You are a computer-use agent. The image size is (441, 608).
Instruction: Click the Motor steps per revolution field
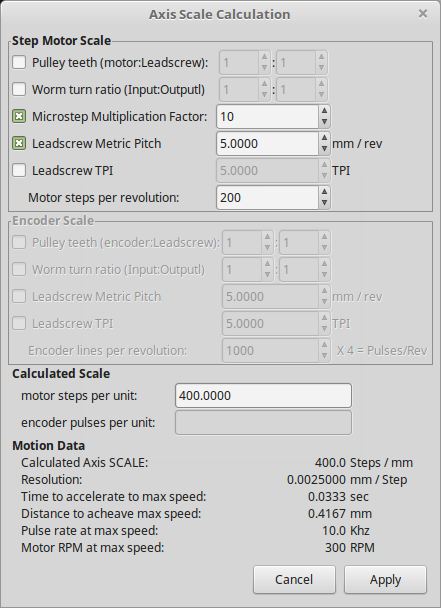pos(267,197)
